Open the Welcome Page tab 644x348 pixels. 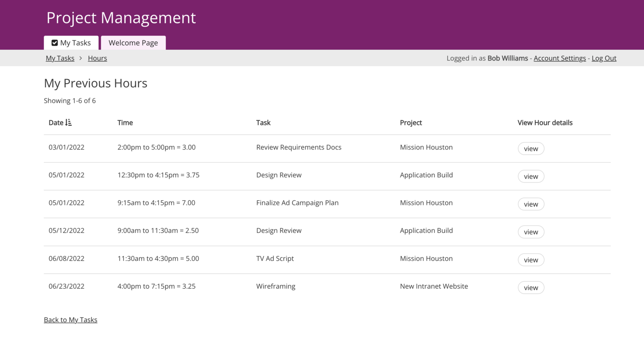coord(133,43)
